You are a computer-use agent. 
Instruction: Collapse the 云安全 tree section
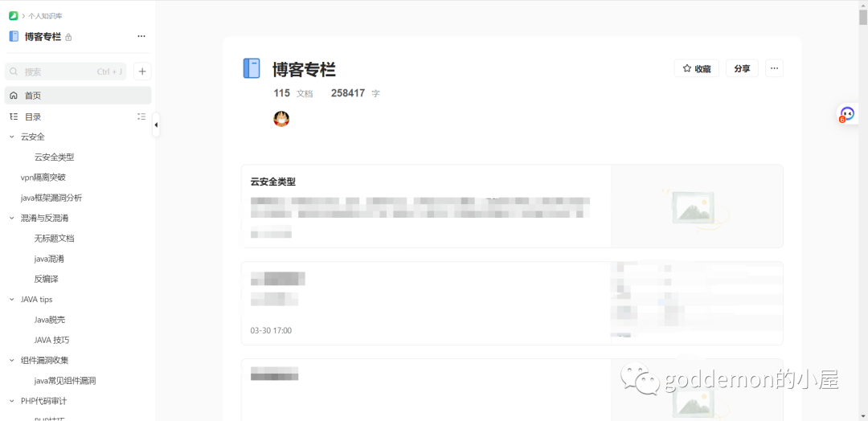pyautogui.click(x=11, y=137)
